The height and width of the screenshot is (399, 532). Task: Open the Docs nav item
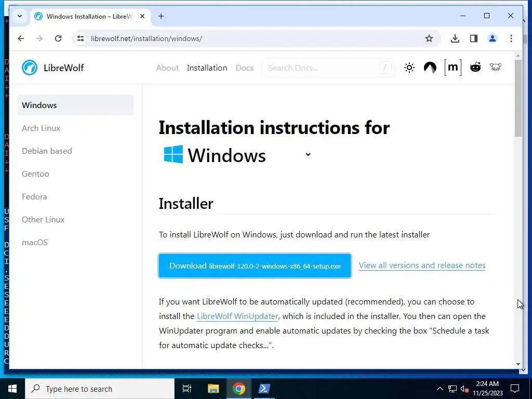click(245, 68)
